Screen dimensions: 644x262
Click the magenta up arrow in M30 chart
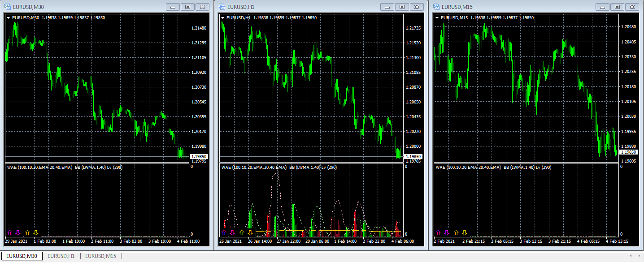tap(9, 233)
